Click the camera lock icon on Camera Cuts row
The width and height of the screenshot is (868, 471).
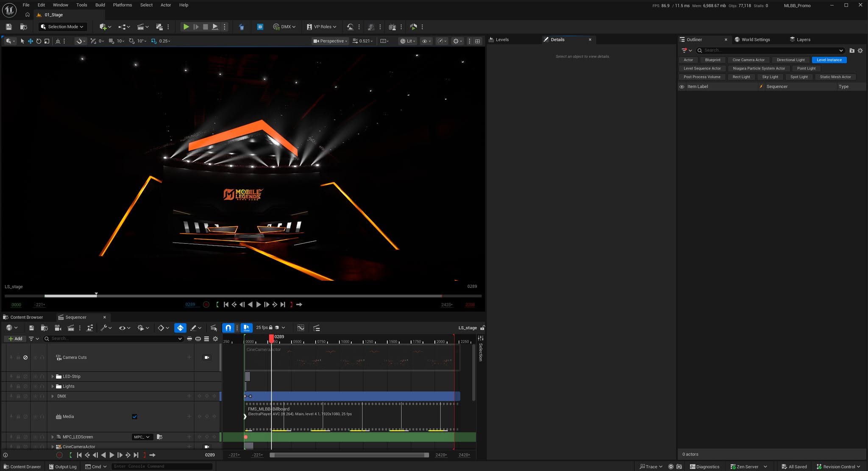point(207,357)
